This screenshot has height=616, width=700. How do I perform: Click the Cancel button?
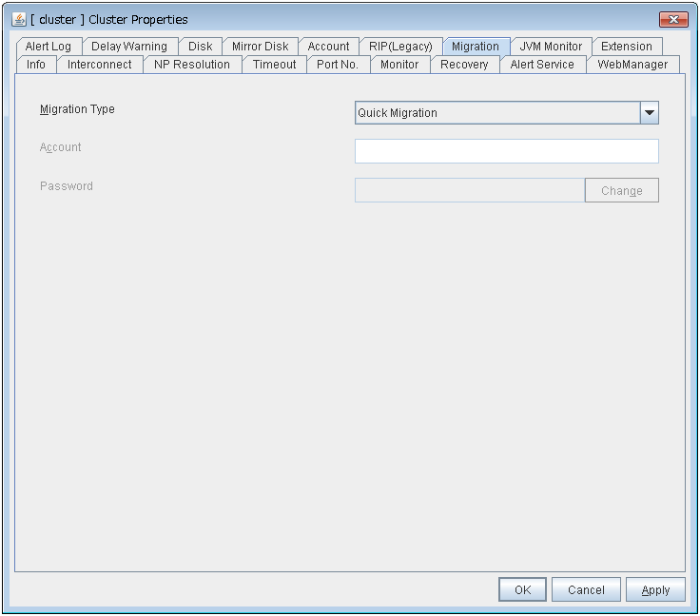586,589
